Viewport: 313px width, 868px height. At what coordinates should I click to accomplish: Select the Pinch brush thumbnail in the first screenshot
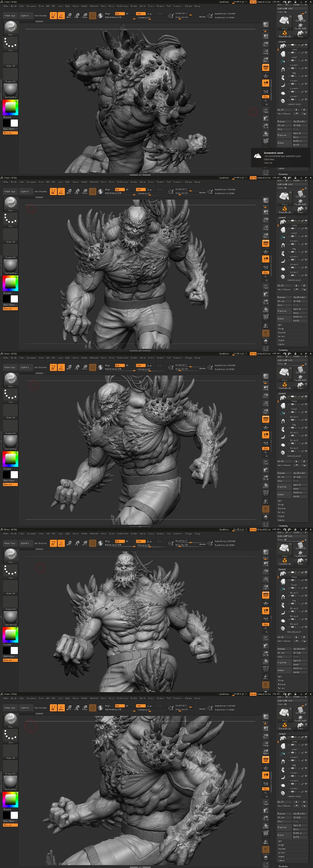click(10, 28)
